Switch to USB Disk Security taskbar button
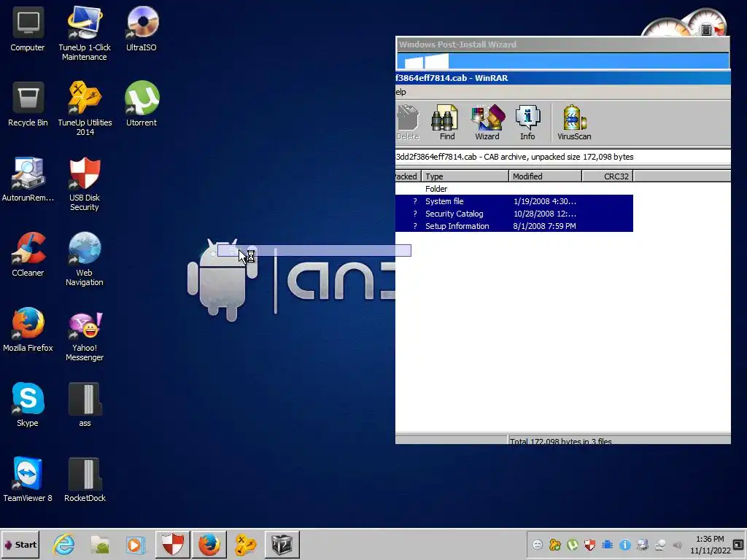Viewport: 747px width, 560px height. pos(172,544)
